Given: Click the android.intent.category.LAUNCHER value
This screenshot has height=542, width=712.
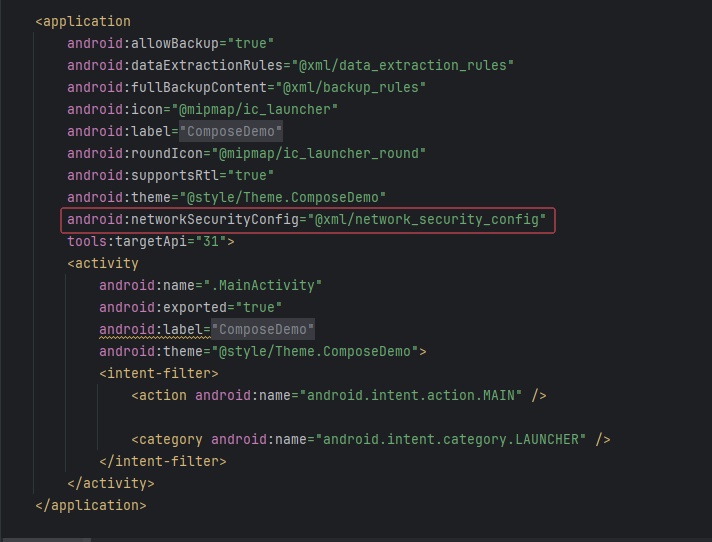Looking at the screenshot, I should tap(451, 440).
